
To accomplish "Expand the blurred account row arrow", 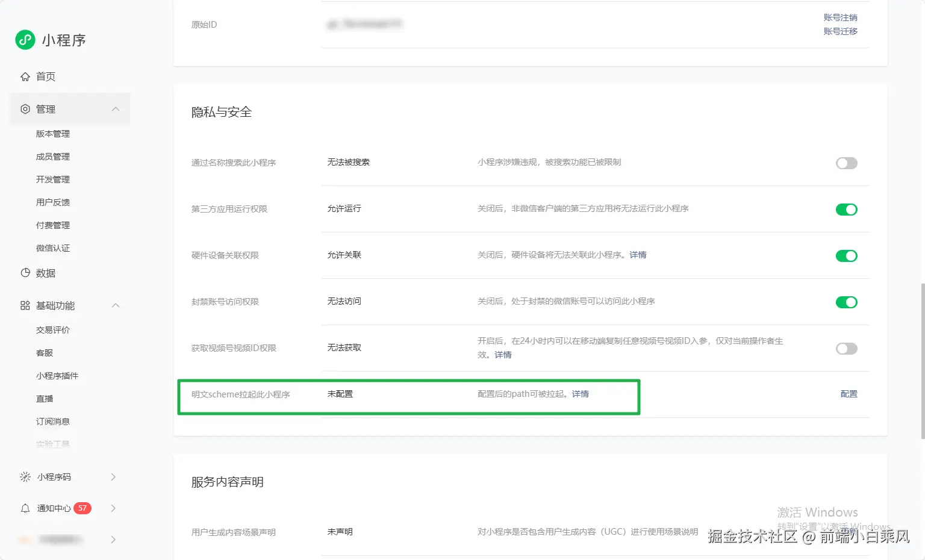I will point(113,540).
